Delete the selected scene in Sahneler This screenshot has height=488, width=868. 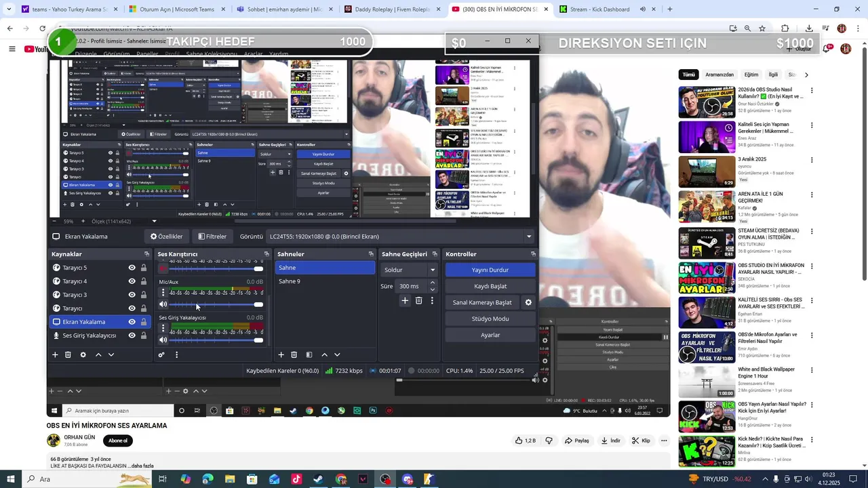pyautogui.click(x=294, y=354)
